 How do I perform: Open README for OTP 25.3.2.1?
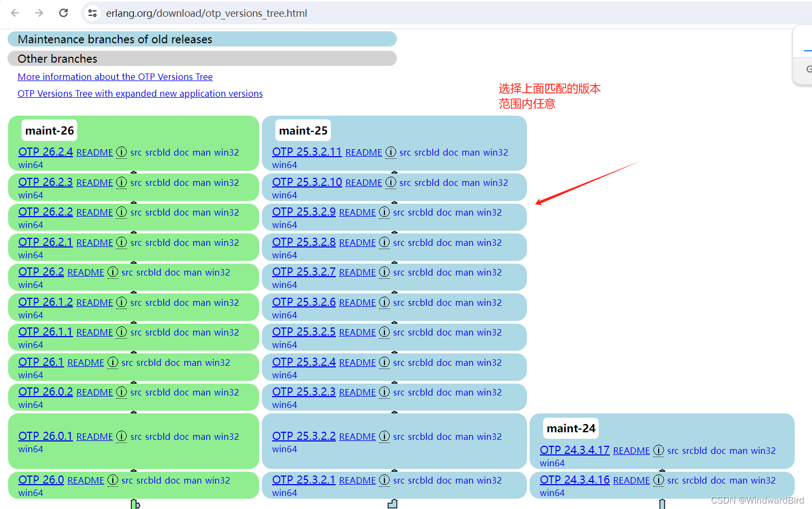click(x=357, y=480)
